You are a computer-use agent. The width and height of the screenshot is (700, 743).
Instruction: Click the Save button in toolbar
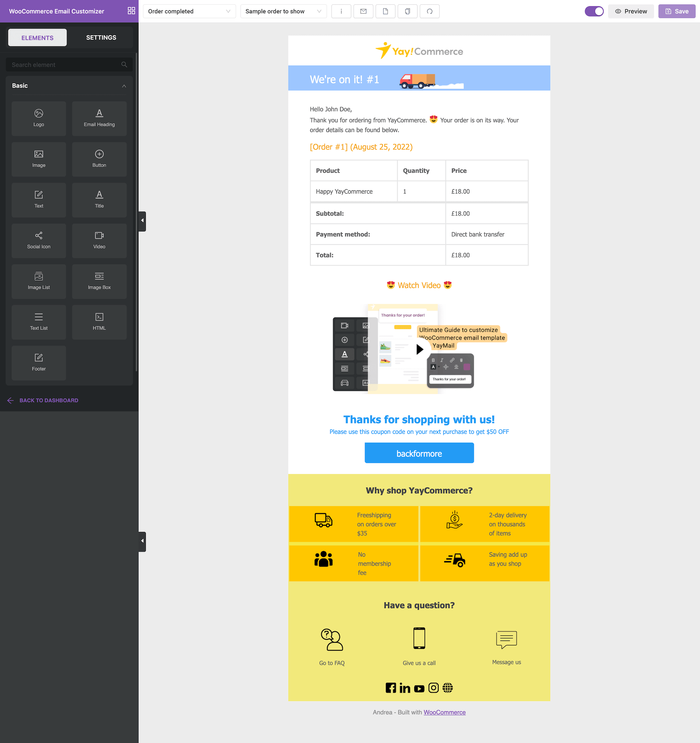point(676,11)
